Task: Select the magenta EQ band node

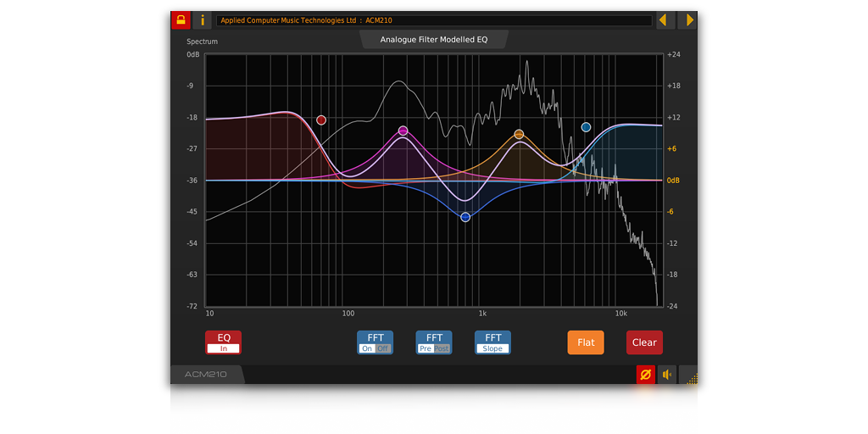Action: click(403, 131)
